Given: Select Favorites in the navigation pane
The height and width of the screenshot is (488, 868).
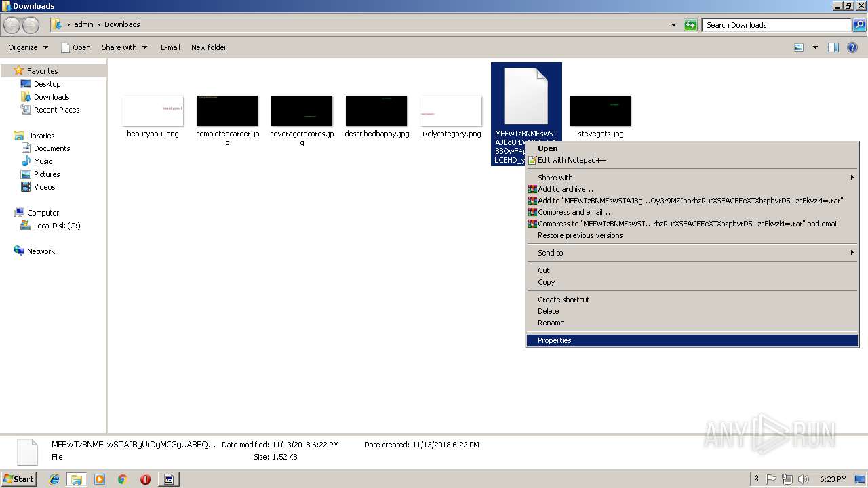Looking at the screenshot, I should point(42,71).
